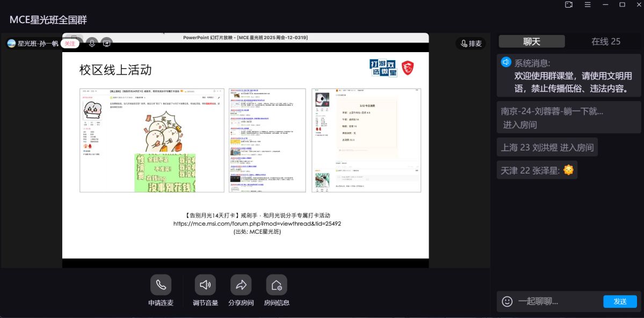
Task: Click the 分享房间 label
Action: click(241, 303)
